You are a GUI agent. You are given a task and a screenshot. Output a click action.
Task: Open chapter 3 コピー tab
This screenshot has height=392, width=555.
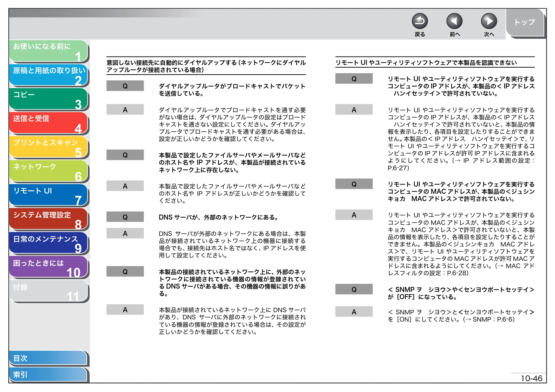(x=48, y=99)
